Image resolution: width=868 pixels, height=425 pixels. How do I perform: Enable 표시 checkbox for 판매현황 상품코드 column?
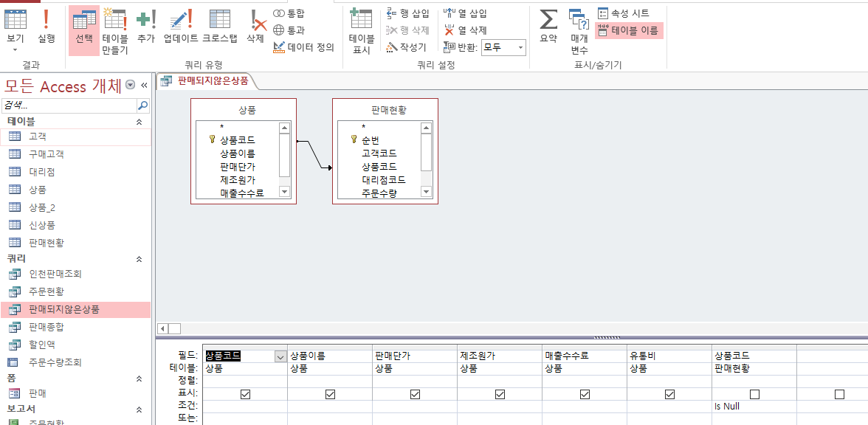point(754,395)
